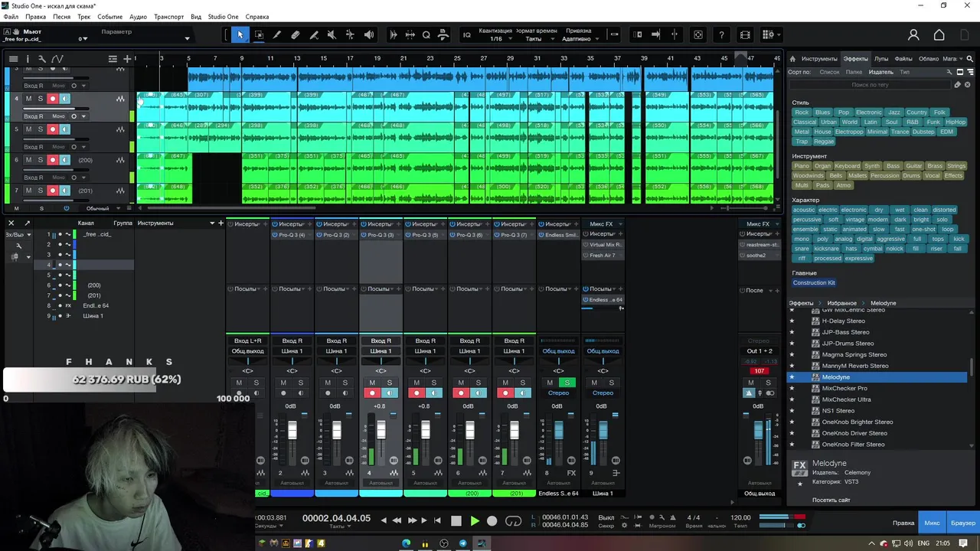
Task: Open Обычный track height dropdown
Action: tap(102, 208)
